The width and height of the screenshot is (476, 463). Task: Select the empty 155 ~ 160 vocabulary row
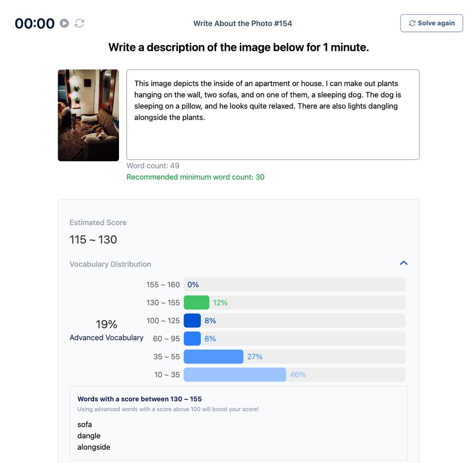pos(294,285)
